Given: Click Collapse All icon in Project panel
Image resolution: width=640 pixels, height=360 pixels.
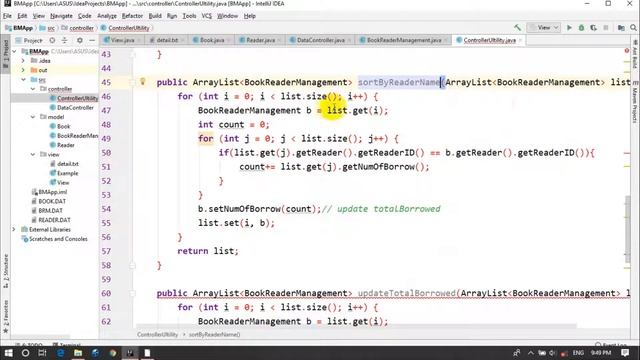Looking at the screenshot, I should click(64, 40).
